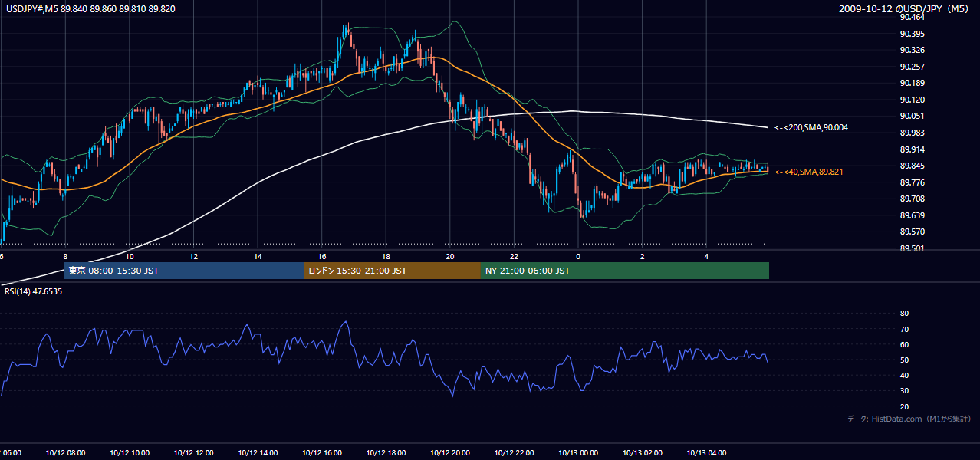Click price axis value 89.845
This screenshot has width=980, height=460.
click(x=914, y=166)
